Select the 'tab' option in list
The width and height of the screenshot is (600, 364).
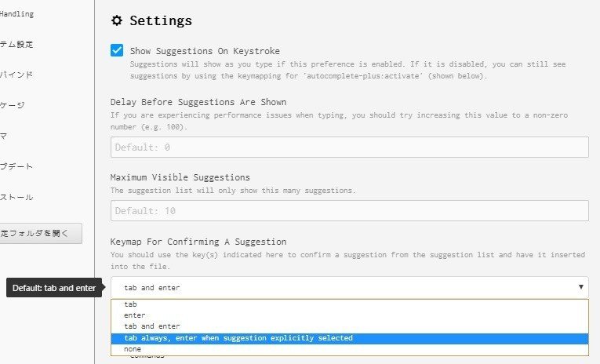point(349,304)
